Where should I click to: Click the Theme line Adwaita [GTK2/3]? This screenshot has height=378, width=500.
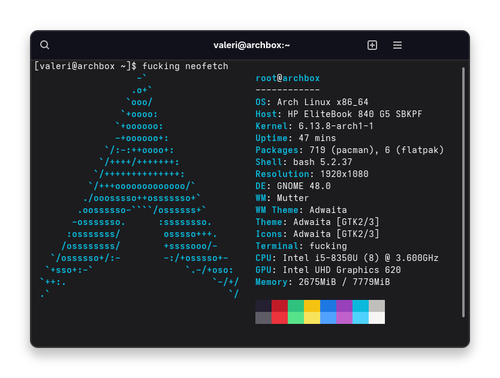click(317, 222)
